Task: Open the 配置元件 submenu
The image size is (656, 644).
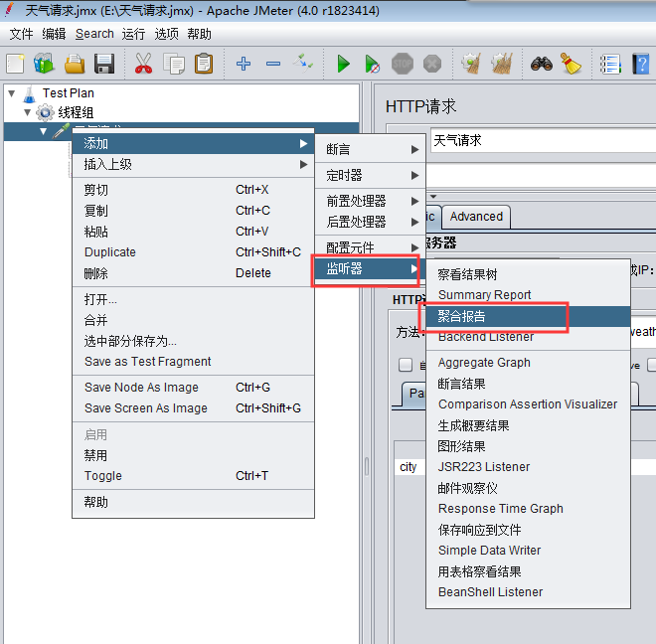Action: [371, 247]
